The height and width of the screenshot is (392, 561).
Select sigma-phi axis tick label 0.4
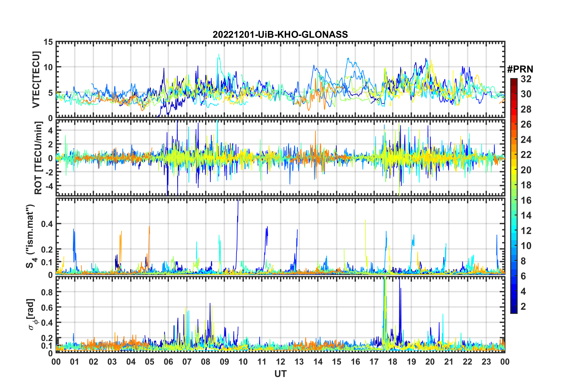click(x=47, y=323)
